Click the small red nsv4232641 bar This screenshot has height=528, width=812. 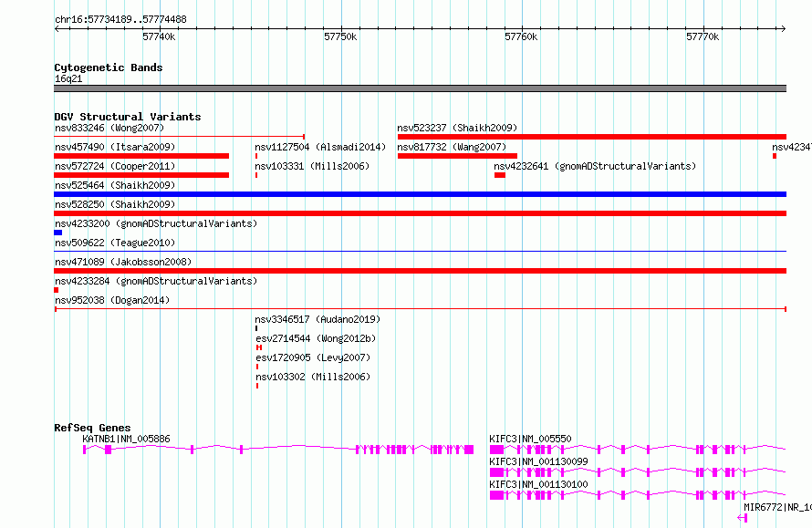(500, 175)
